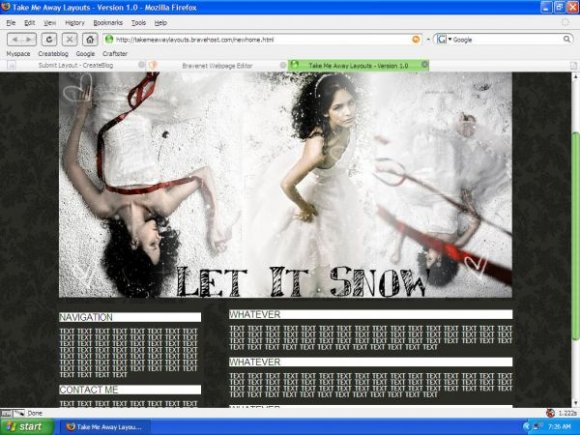
Task: Open the History menu
Action: click(75, 23)
